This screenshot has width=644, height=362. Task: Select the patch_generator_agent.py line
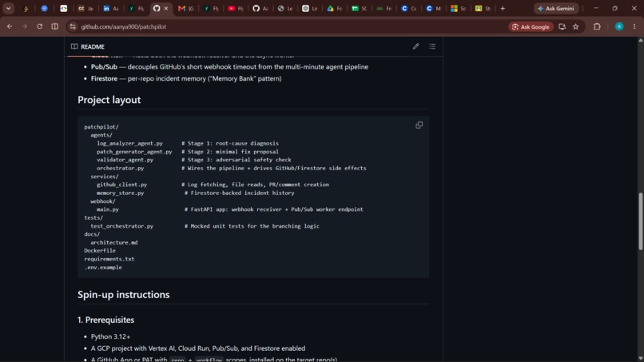coord(188,152)
